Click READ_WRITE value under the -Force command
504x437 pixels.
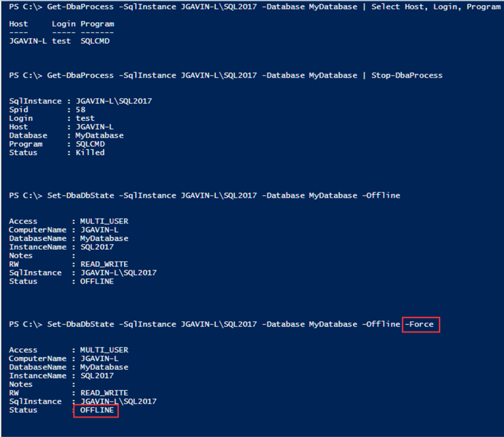pyautogui.click(x=104, y=393)
